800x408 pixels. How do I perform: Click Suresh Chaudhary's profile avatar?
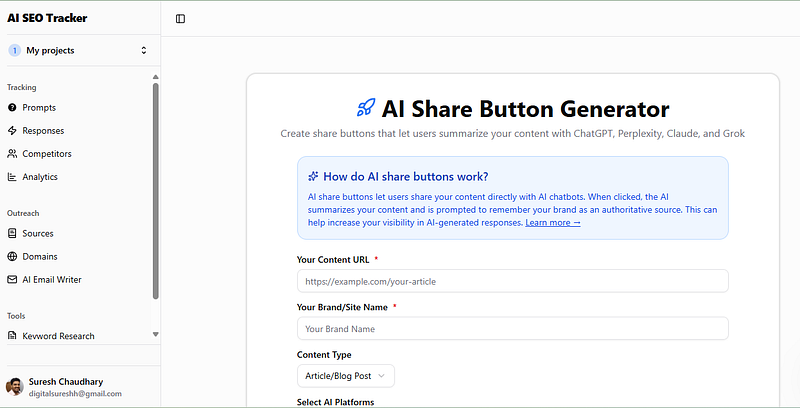[x=15, y=387]
